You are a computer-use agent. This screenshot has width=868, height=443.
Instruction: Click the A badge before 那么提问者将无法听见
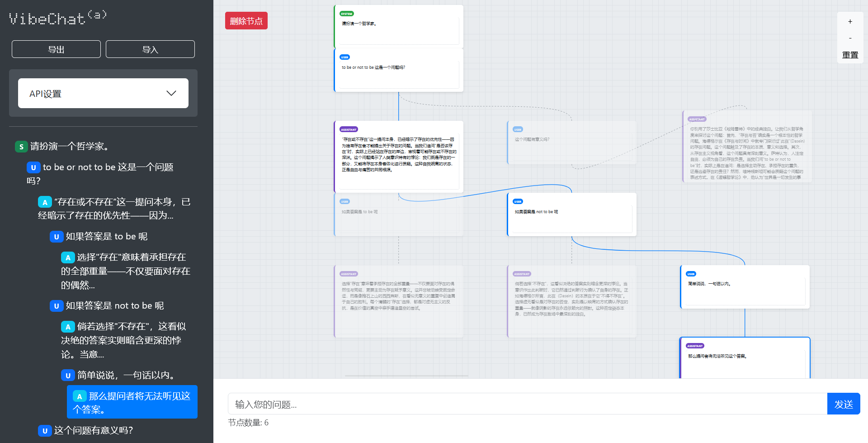(x=80, y=396)
